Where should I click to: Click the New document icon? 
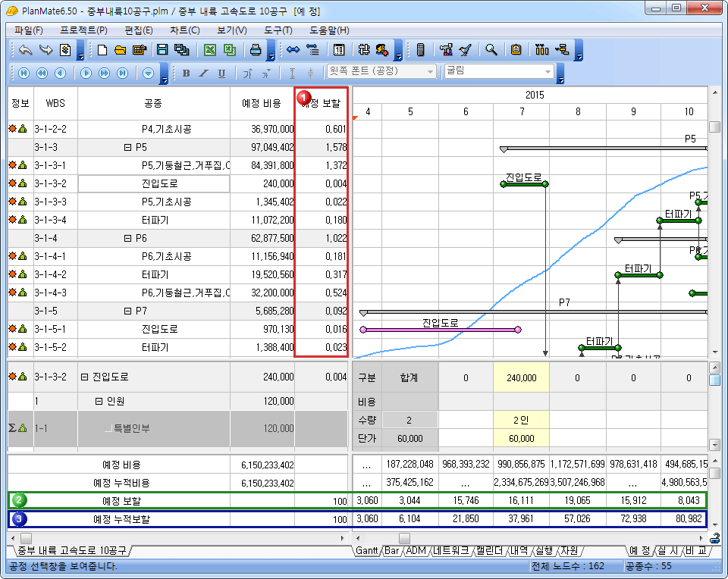click(102, 50)
